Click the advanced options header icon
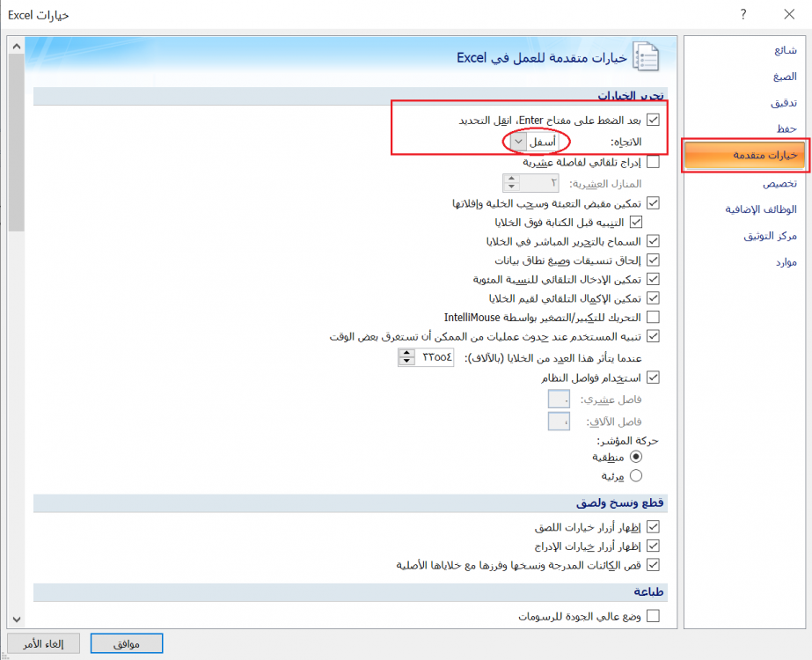 point(646,56)
